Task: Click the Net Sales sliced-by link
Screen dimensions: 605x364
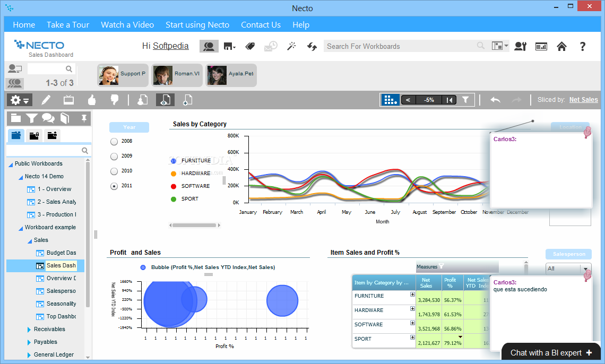Action: pyautogui.click(x=583, y=99)
